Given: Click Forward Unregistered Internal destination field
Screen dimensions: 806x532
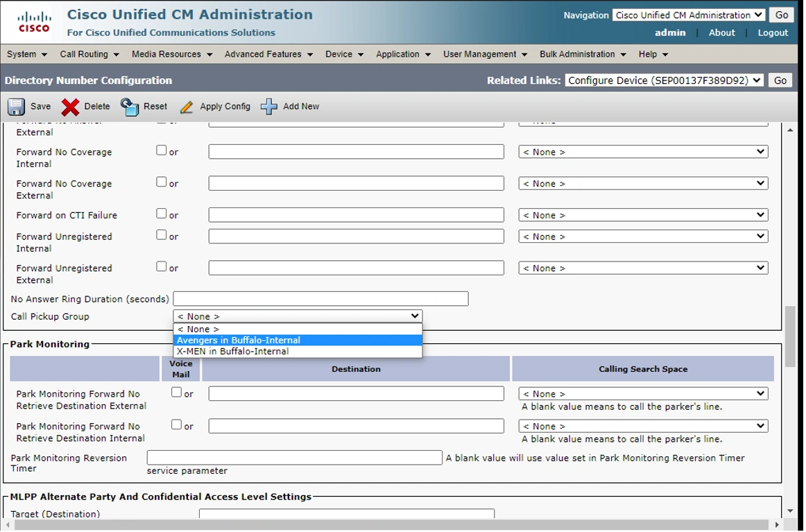Looking at the screenshot, I should [357, 236].
